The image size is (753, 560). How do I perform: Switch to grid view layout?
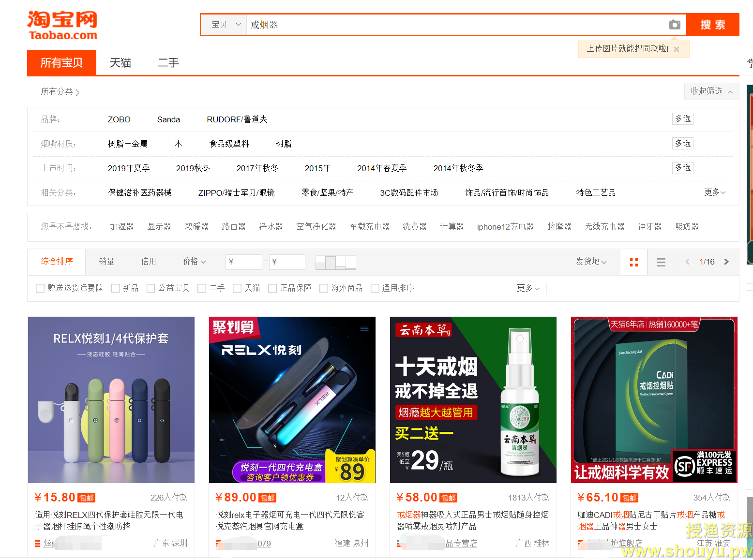(634, 262)
